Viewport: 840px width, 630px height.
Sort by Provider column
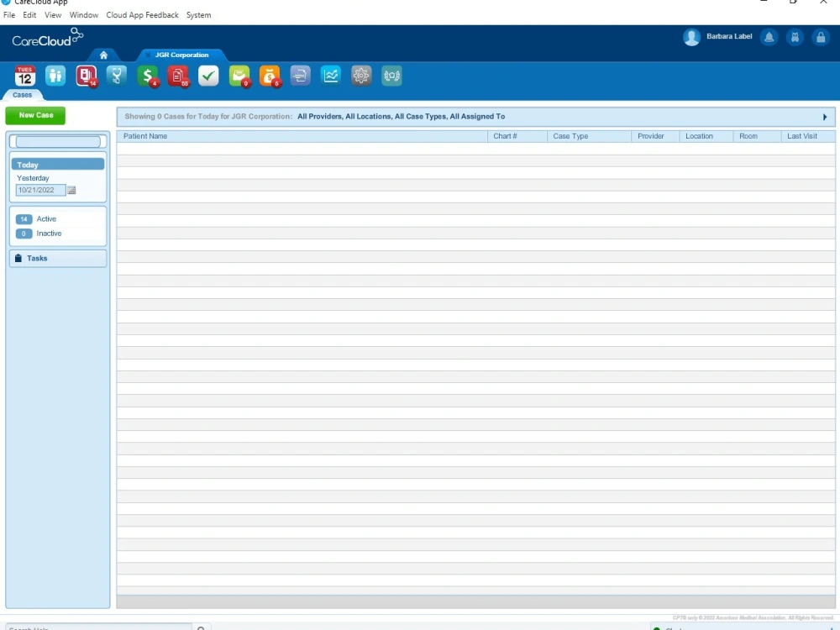(x=656, y=136)
